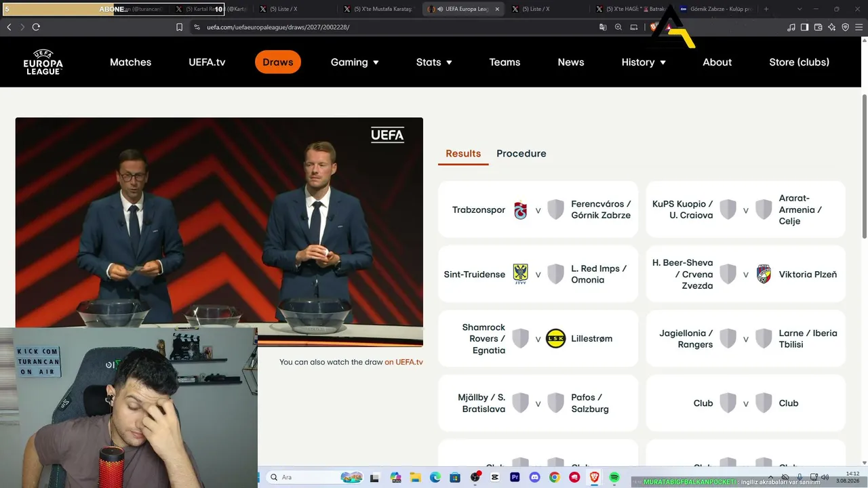Toggle the browser sidebar panel icon
The width and height of the screenshot is (868, 488).
804,27
